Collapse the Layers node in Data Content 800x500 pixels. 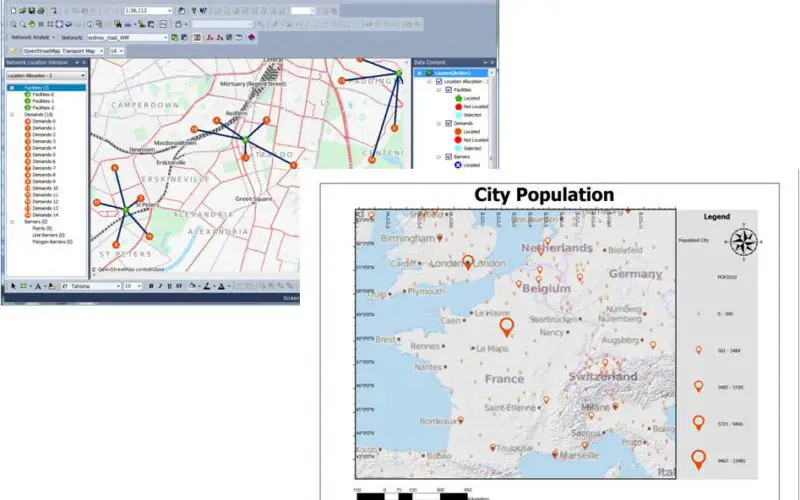420,73
